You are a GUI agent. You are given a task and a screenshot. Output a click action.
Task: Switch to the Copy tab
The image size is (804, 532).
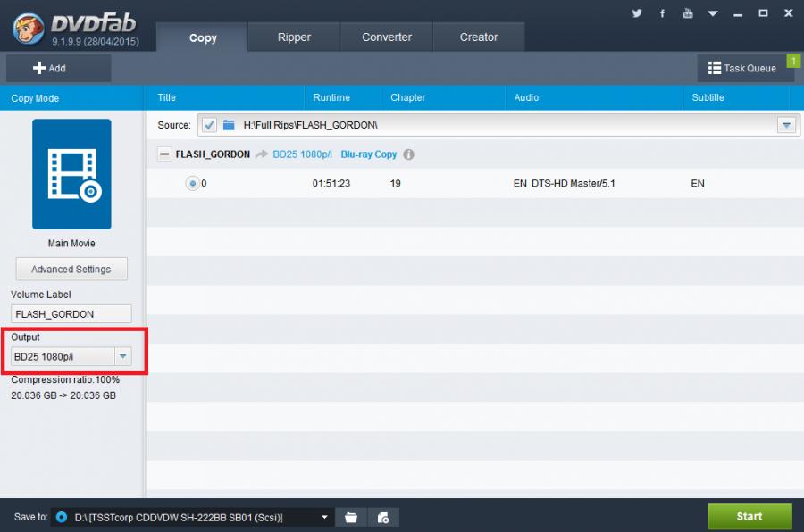[203, 37]
